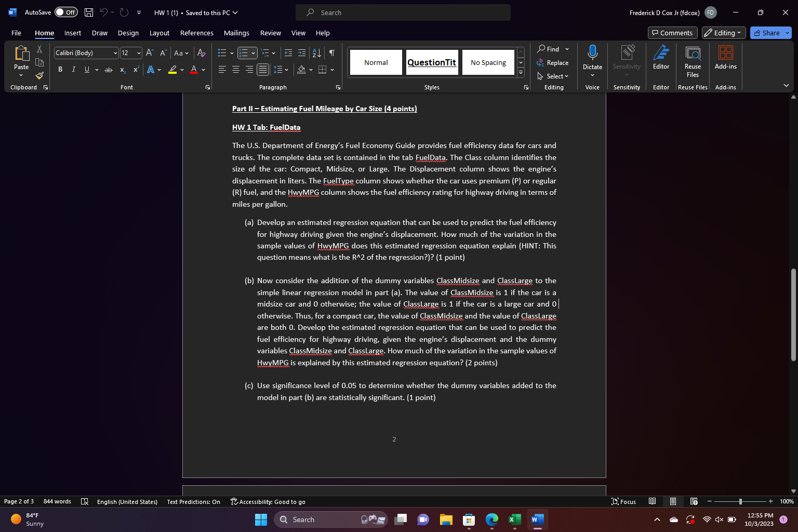798x532 pixels.
Task: Clear all formatting icon
Action: (x=202, y=53)
